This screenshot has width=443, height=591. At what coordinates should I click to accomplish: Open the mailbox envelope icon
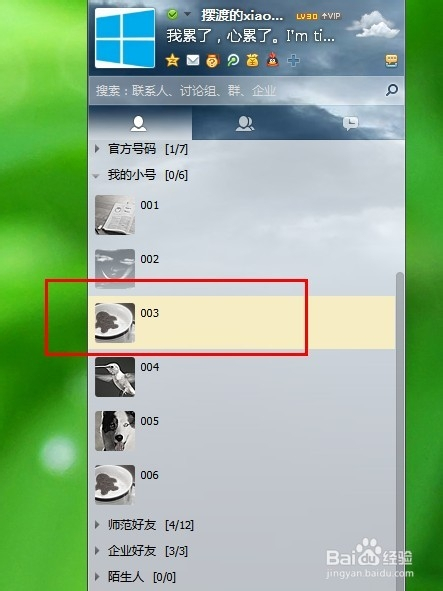(x=193, y=60)
